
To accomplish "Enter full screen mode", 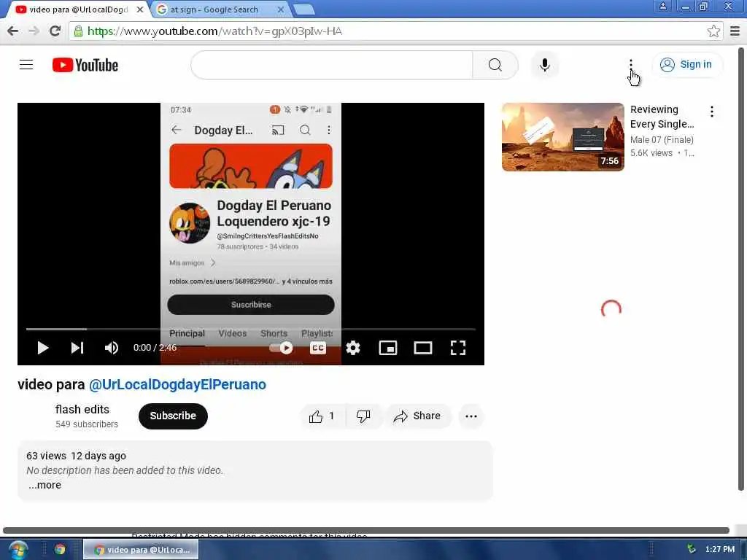I will point(458,348).
